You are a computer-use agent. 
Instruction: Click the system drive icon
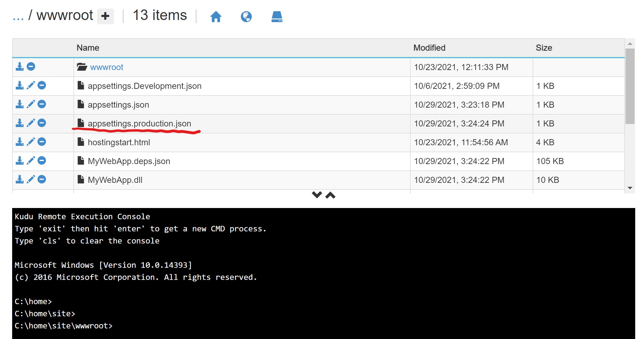pyautogui.click(x=277, y=16)
